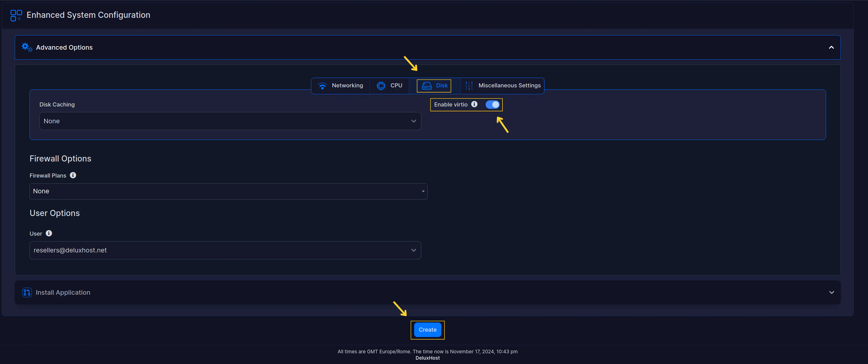Viewport: 868px width, 364px height.
Task: Click the Enable virtio info icon
Action: pos(474,104)
